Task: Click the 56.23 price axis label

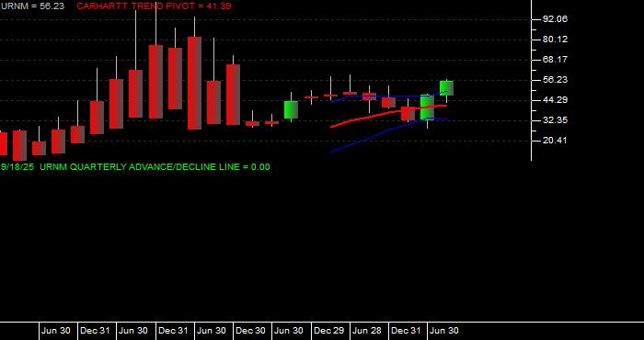Action: click(555, 80)
